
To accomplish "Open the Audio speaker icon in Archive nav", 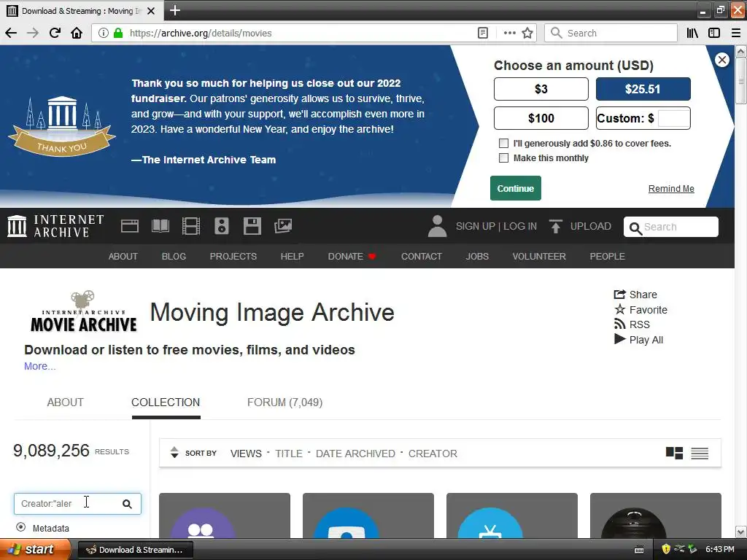I will click(222, 226).
